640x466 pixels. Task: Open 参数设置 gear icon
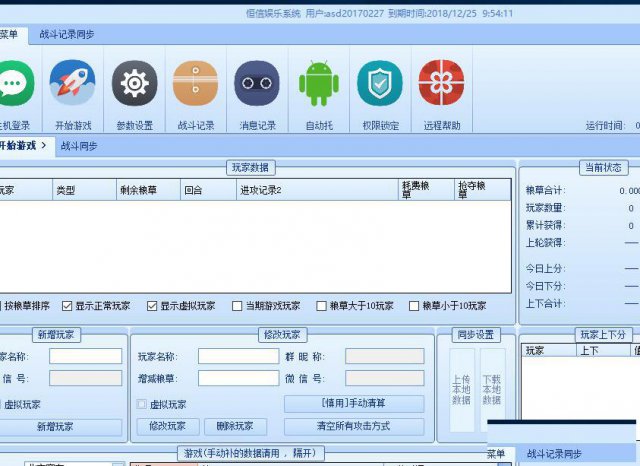pyautogui.click(x=135, y=83)
